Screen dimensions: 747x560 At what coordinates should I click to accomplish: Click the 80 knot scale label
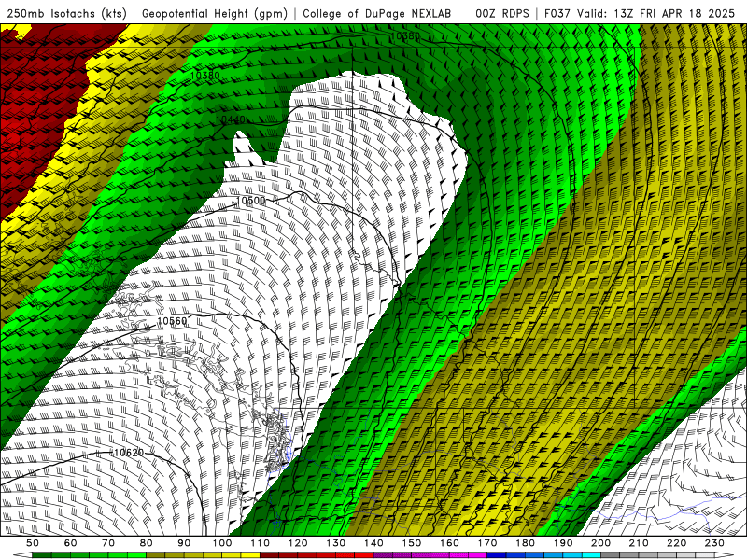click(x=147, y=543)
